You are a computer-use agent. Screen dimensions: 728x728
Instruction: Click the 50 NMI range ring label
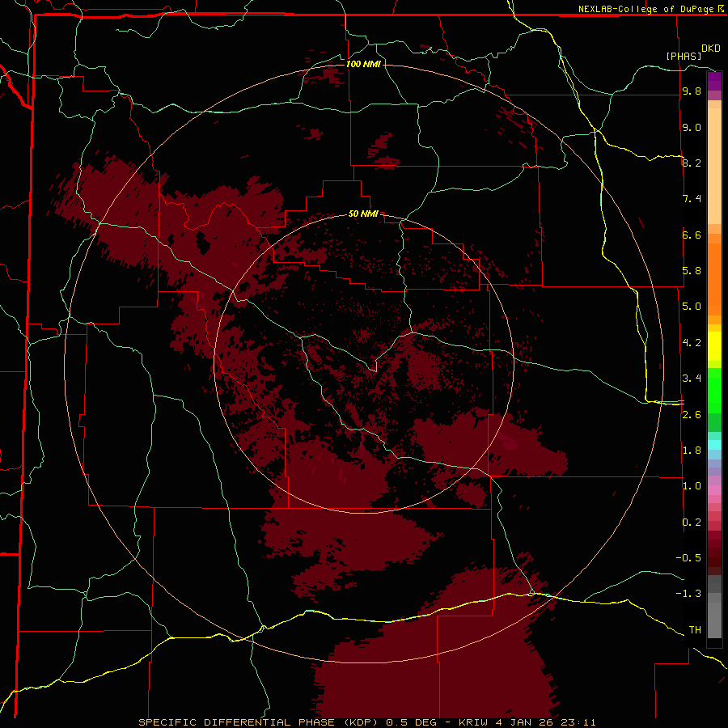tap(363, 214)
